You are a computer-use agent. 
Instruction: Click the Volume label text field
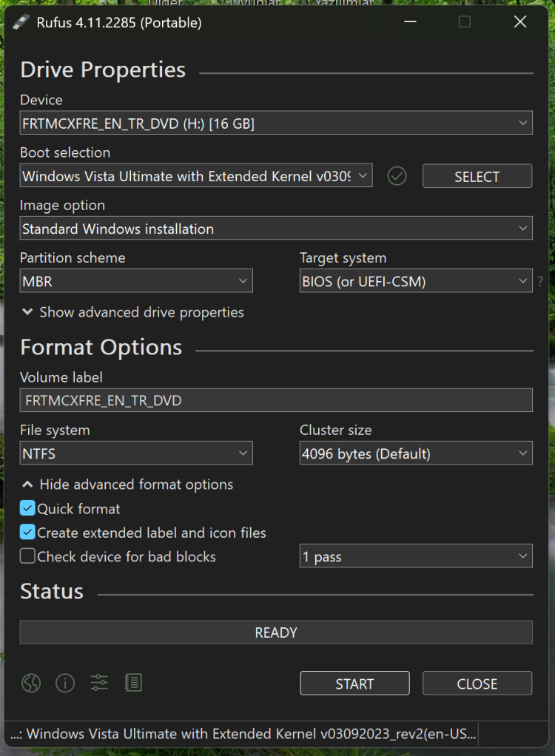coord(276,400)
